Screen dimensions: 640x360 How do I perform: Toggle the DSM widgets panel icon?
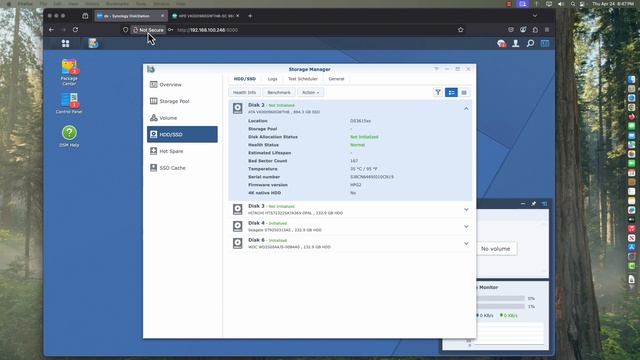pos(545,43)
